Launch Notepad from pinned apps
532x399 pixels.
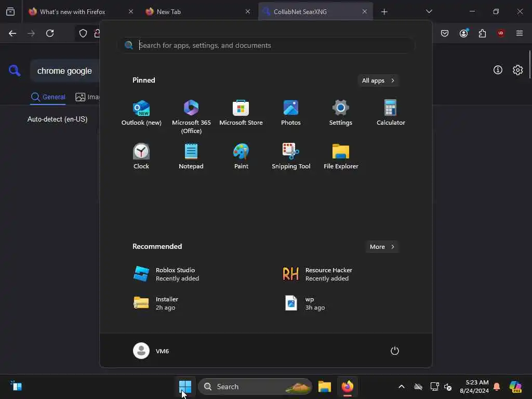[191, 156]
